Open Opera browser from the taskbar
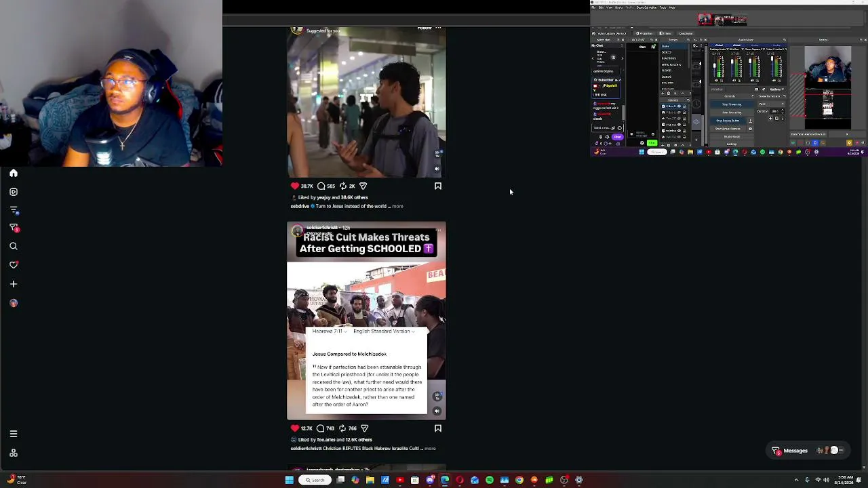Image resolution: width=868 pixels, height=488 pixels. 460,480
